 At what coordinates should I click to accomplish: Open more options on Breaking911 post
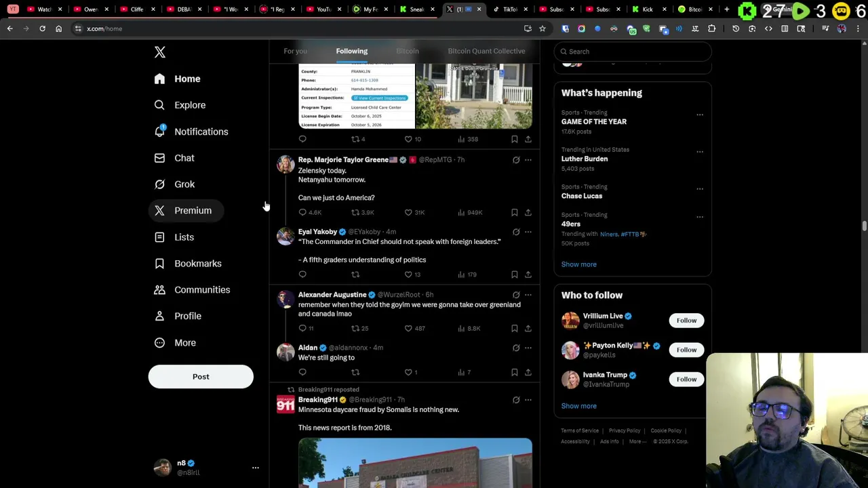(528, 400)
